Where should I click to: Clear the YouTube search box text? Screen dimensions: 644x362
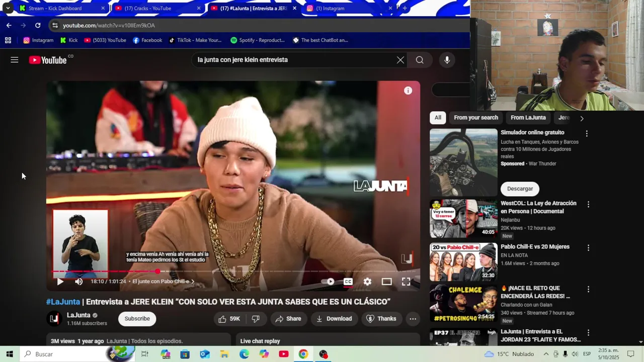pyautogui.click(x=400, y=60)
